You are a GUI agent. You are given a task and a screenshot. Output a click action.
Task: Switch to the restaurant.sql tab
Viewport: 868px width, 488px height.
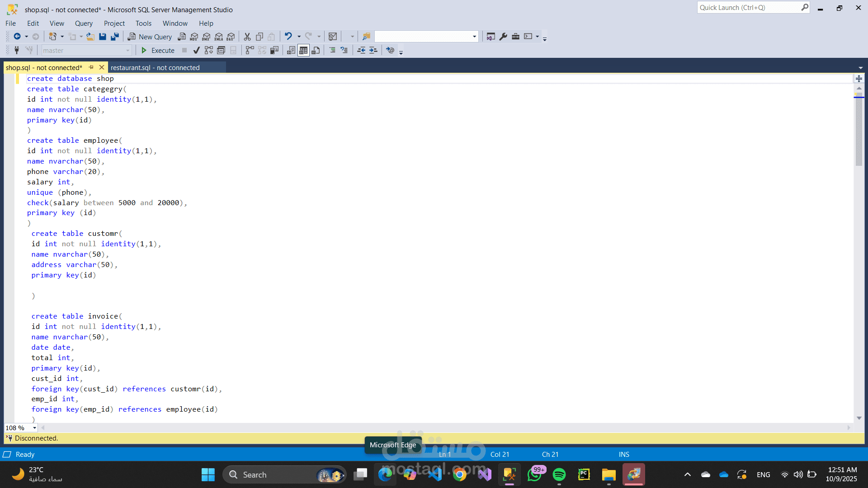coord(155,68)
